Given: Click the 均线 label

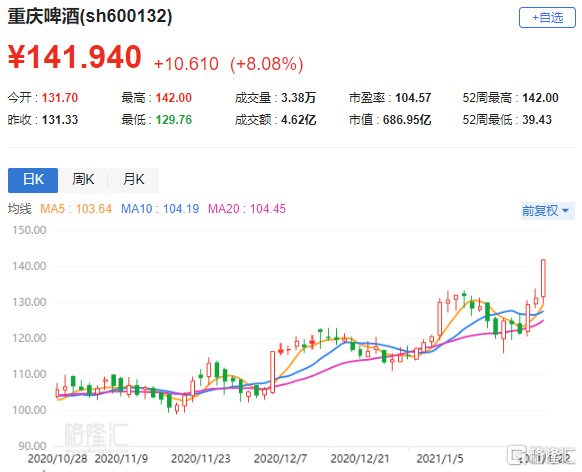Looking at the screenshot, I should tap(20, 209).
